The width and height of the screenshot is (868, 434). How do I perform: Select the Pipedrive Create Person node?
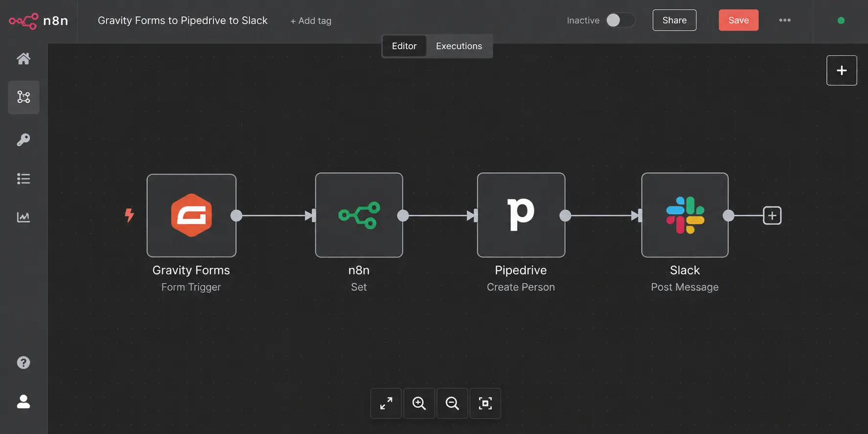point(521,215)
